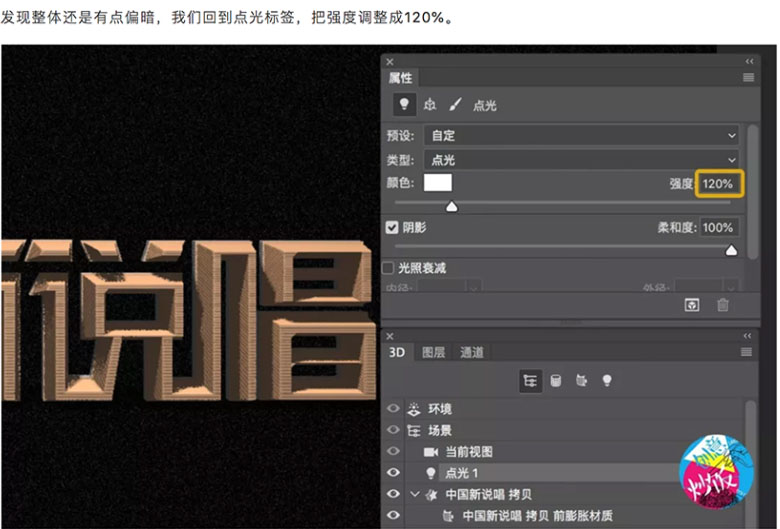780x529 pixels.
Task: Click the trash icon in Properties panel
Action: coord(723,305)
